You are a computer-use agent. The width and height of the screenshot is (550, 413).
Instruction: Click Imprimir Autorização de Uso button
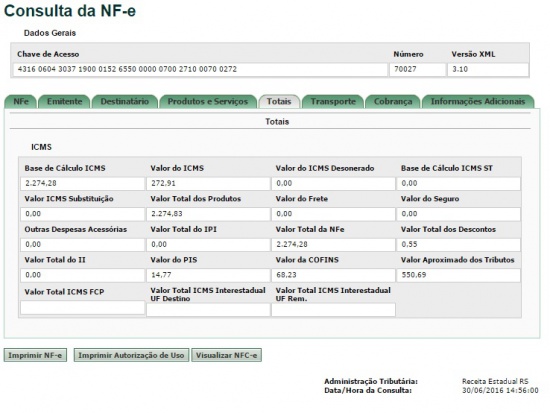click(131, 355)
